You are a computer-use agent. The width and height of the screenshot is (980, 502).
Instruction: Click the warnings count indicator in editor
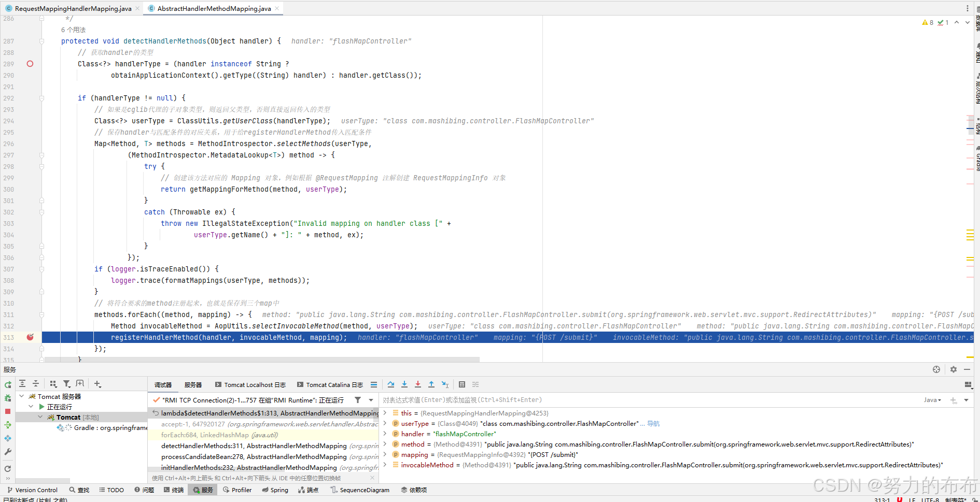[928, 22]
